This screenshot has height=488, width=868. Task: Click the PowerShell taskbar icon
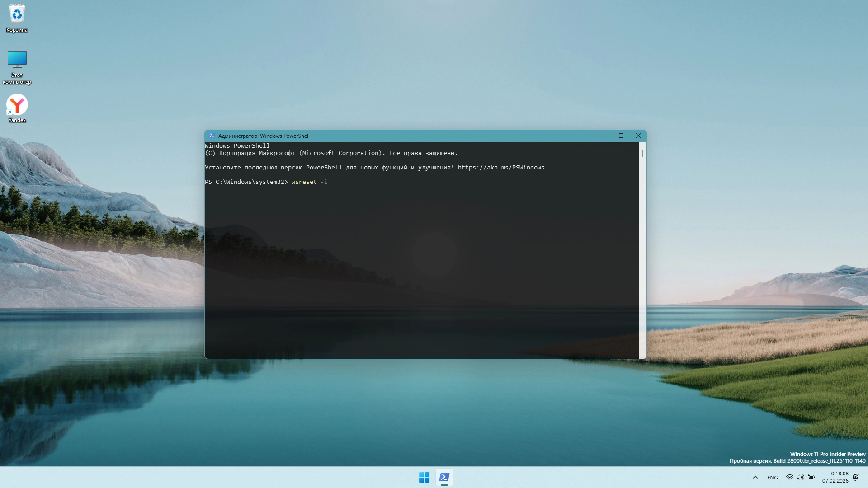(x=444, y=477)
